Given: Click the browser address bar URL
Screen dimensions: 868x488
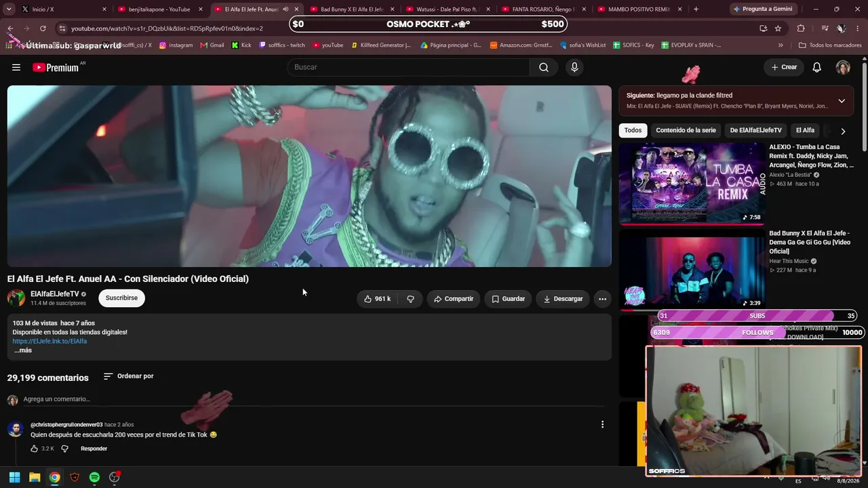Looking at the screenshot, I should click(x=167, y=28).
